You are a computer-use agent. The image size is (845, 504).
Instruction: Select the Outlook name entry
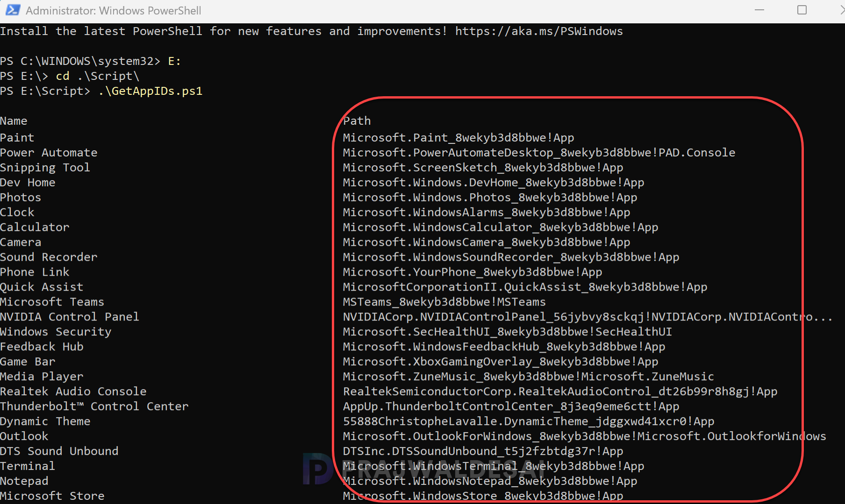click(x=24, y=437)
